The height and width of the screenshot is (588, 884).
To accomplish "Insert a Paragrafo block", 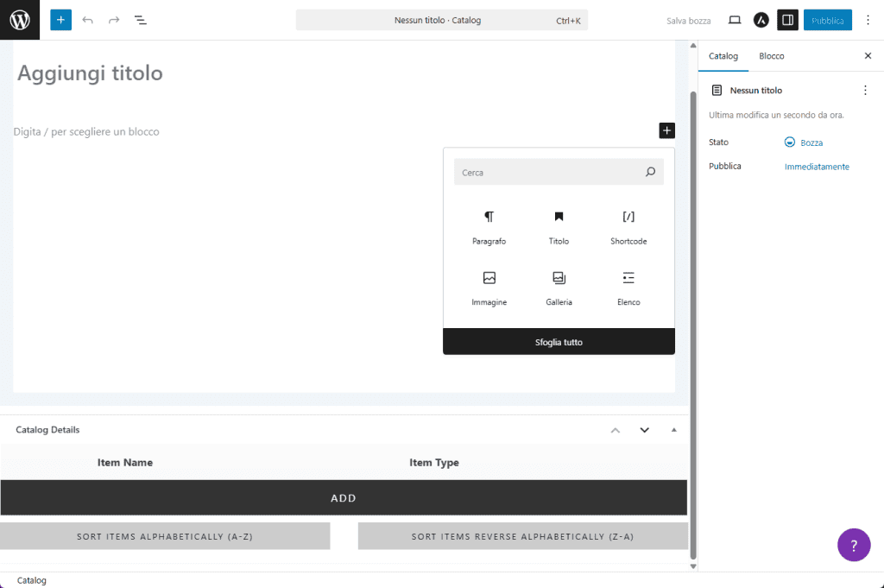I will [x=489, y=226].
